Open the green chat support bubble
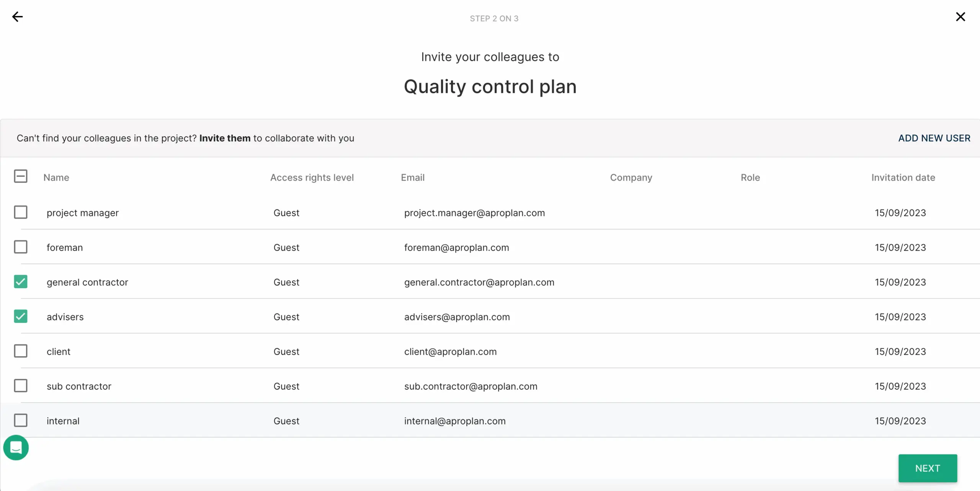 pos(16,447)
